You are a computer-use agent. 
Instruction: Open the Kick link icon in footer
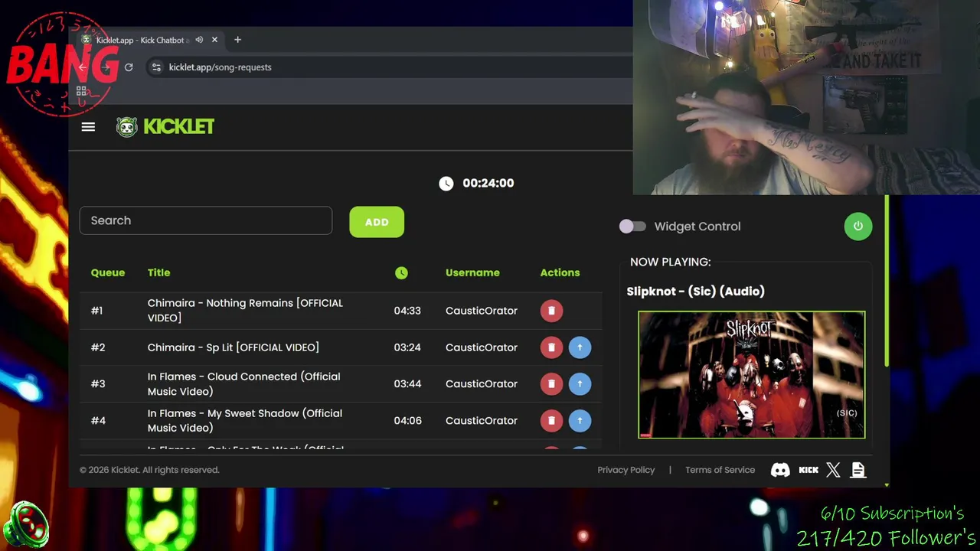pos(808,470)
